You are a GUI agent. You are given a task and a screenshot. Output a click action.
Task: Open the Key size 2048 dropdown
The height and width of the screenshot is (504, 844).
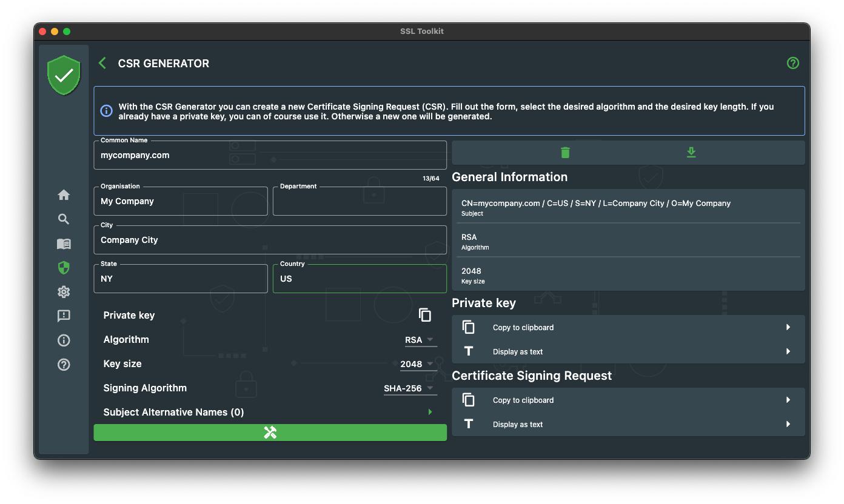pyautogui.click(x=417, y=364)
